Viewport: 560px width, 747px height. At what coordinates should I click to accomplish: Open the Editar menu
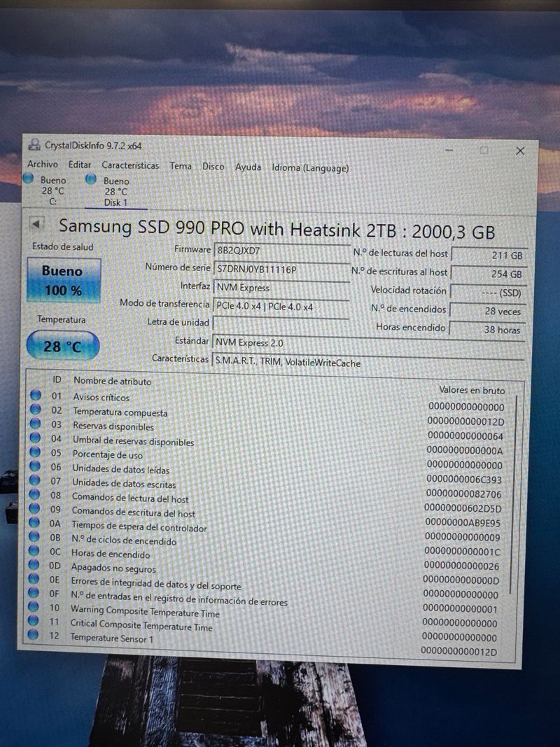pos(80,165)
